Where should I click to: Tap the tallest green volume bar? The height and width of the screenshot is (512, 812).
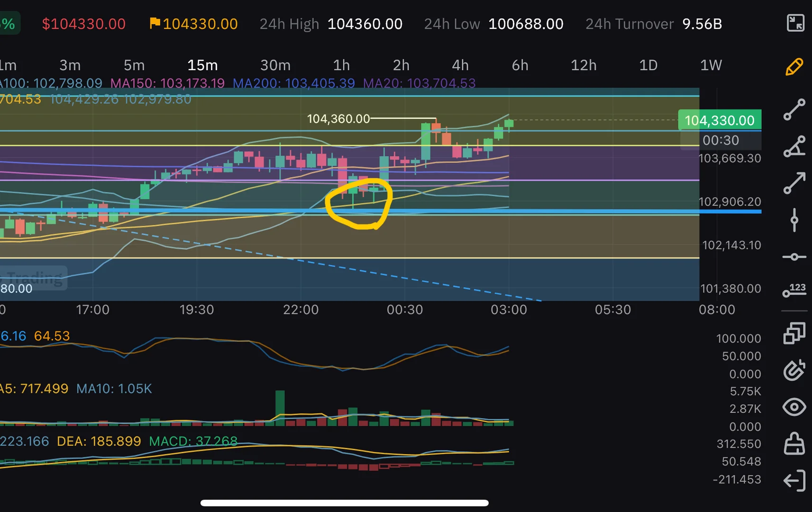[280, 408]
